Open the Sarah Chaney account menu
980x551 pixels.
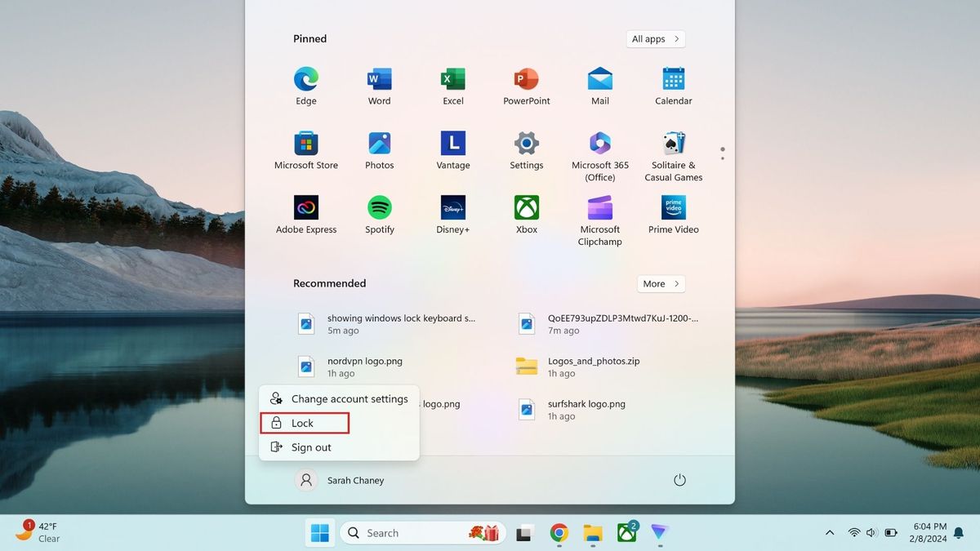point(340,480)
